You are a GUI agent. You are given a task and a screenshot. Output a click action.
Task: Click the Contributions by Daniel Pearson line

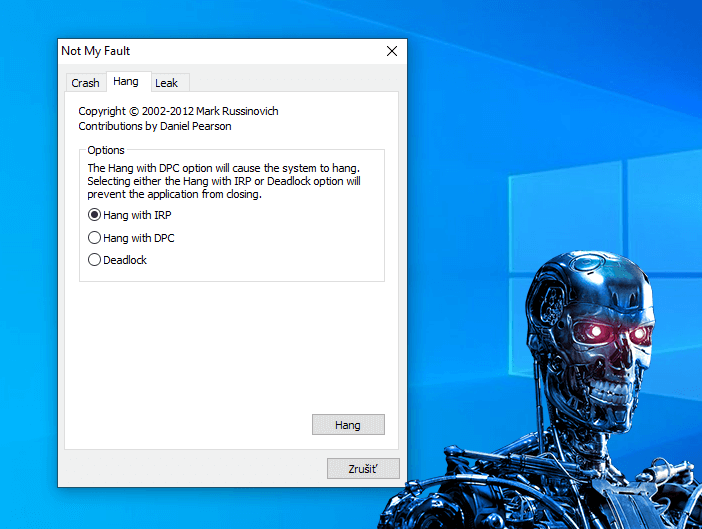pos(157,127)
